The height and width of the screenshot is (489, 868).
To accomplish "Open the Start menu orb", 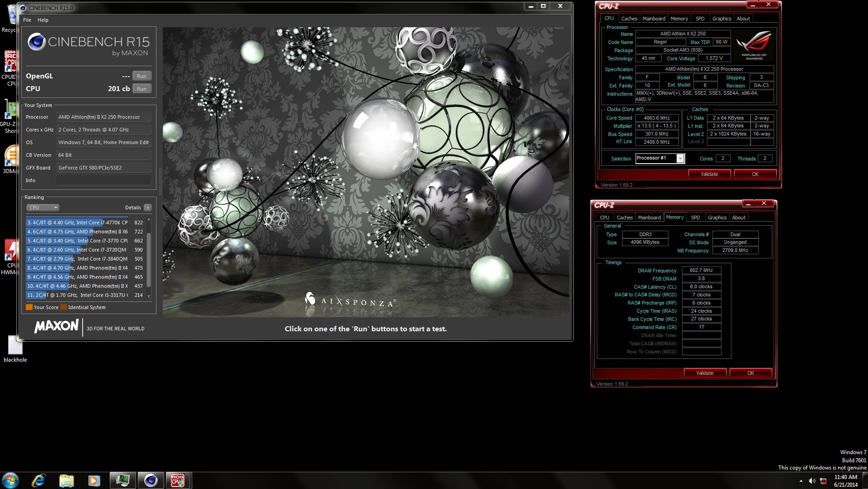I will (x=10, y=480).
